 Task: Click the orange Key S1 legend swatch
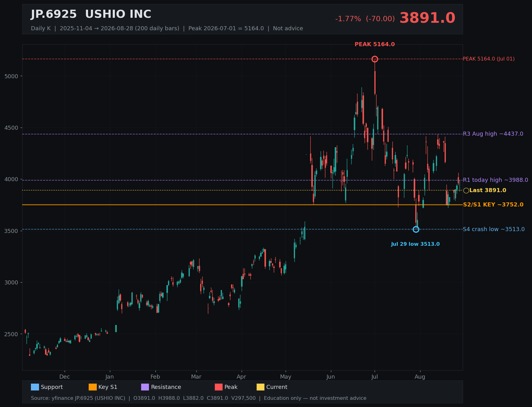[x=93, y=387]
